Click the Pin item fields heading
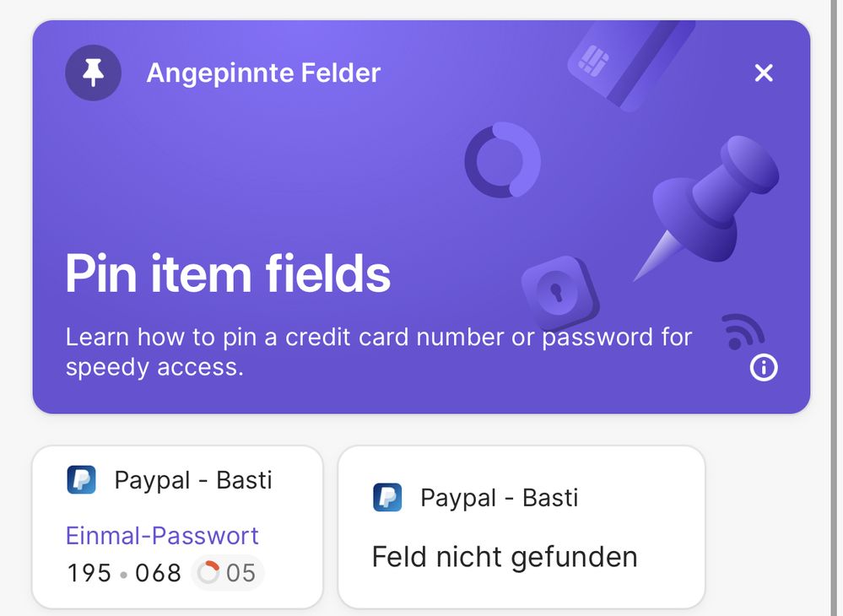The image size is (843, 616). [x=228, y=274]
